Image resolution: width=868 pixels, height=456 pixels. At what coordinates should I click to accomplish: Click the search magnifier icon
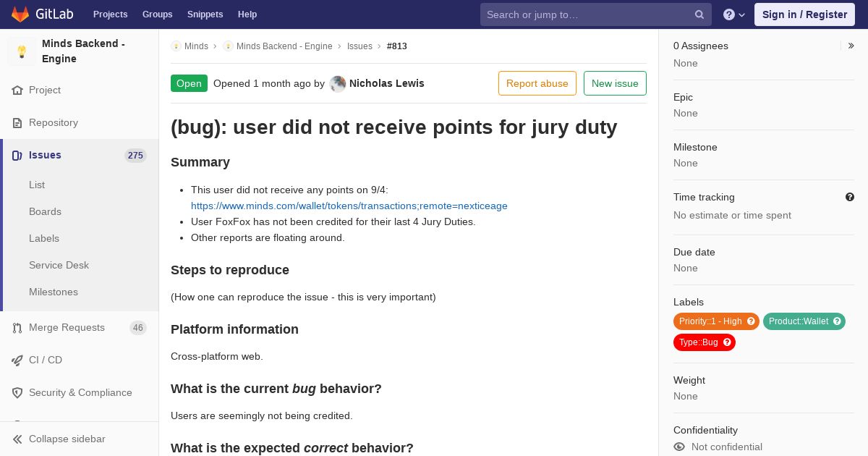(x=699, y=14)
